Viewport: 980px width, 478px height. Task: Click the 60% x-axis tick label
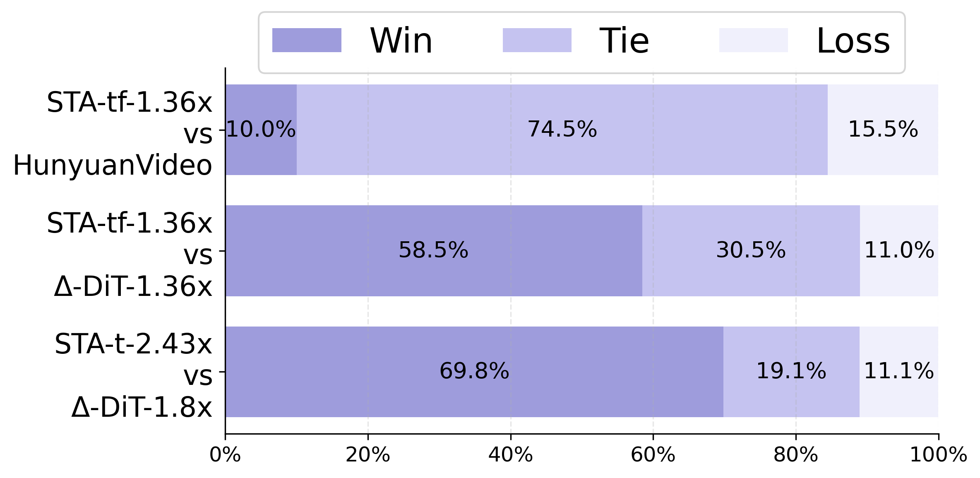coord(653,455)
